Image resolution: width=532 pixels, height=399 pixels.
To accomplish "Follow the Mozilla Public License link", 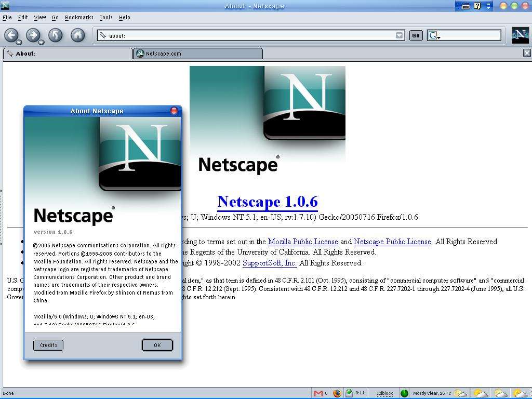I will [x=303, y=242].
